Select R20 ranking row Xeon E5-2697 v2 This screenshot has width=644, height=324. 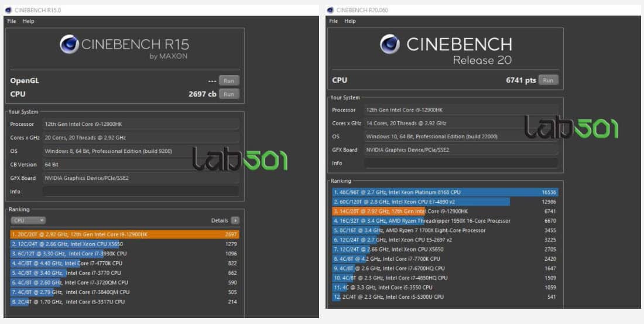445,240
